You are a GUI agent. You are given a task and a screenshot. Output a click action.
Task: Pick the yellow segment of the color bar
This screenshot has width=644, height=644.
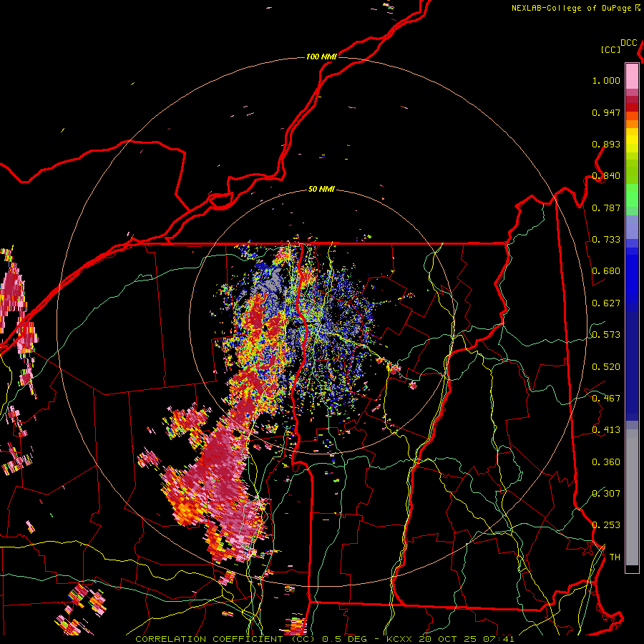pos(632,140)
